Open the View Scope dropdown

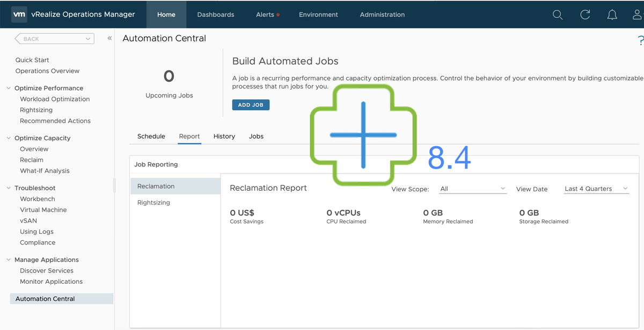click(x=472, y=189)
